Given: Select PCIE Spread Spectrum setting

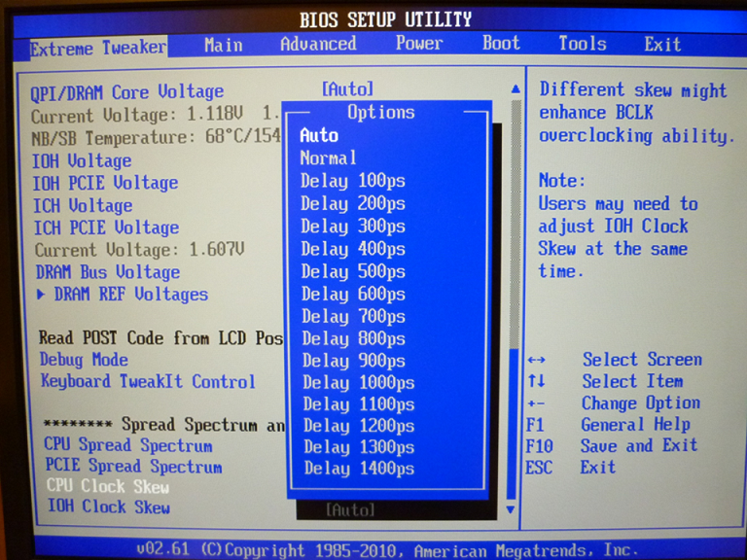Looking at the screenshot, I should (134, 467).
